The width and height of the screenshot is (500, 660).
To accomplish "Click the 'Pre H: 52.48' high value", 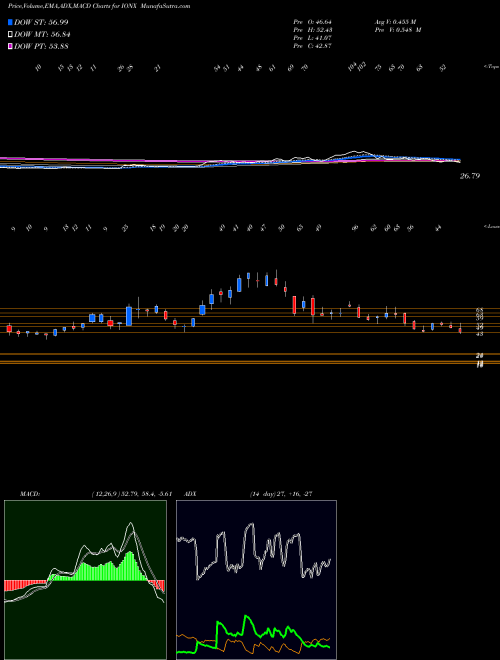I will pyautogui.click(x=313, y=30).
